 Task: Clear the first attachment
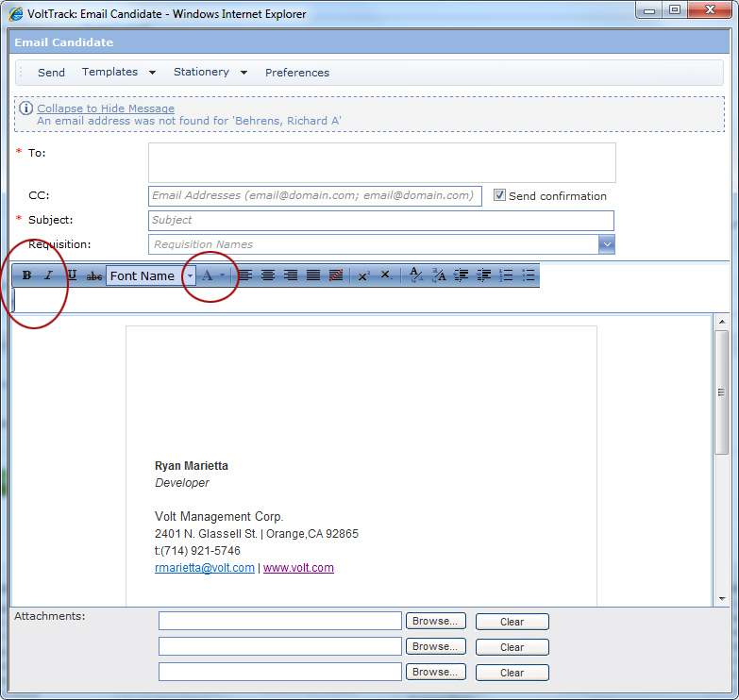click(x=512, y=622)
